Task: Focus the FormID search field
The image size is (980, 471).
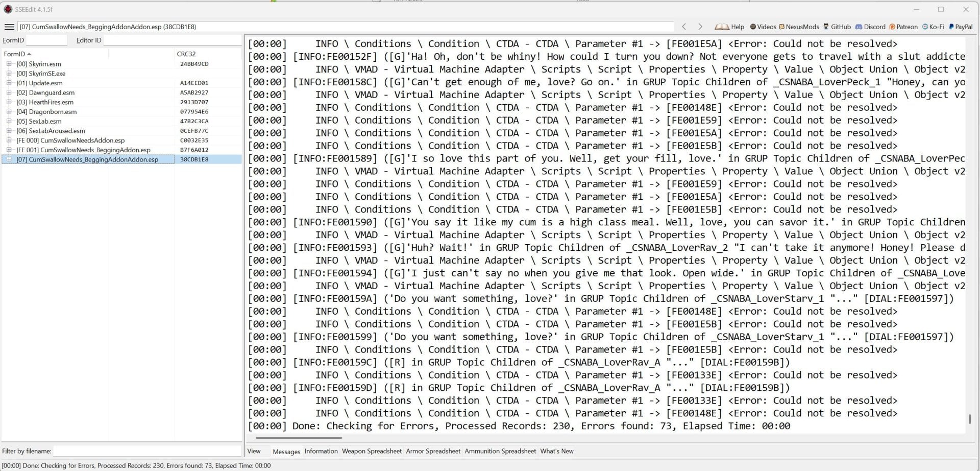Action: pos(46,40)
